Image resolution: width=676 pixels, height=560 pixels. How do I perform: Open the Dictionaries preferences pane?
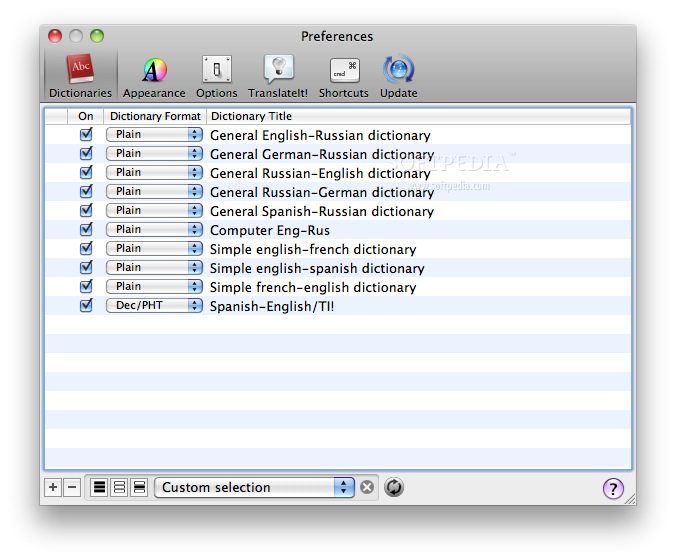click(x=81, y=76)
